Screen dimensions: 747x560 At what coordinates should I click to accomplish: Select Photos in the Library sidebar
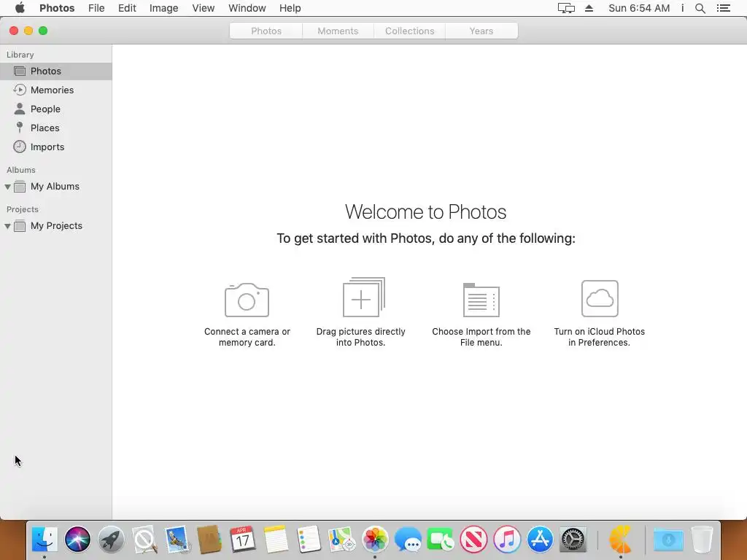[x=55, y=71]
